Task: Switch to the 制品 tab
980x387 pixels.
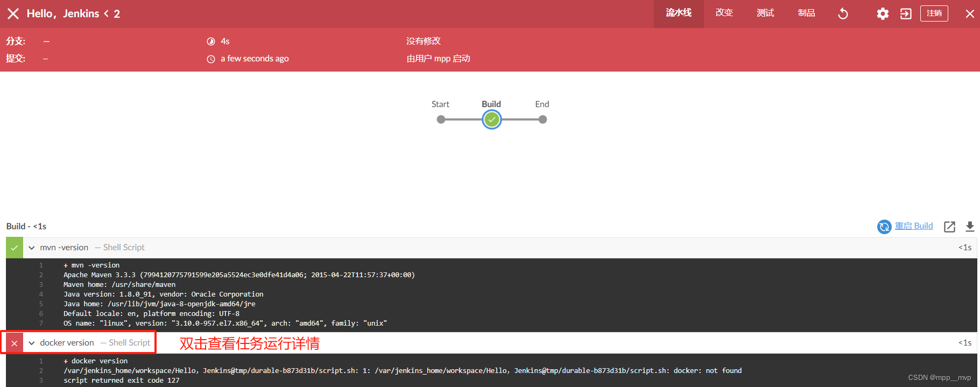Action: tap(806, 13)
